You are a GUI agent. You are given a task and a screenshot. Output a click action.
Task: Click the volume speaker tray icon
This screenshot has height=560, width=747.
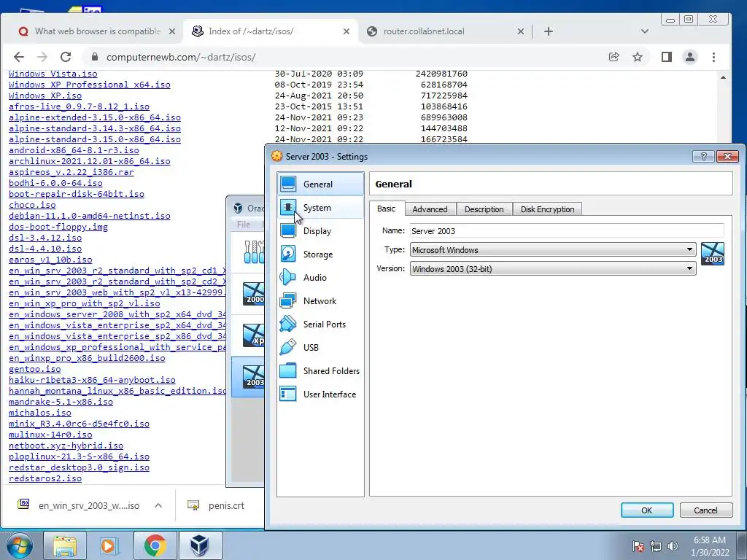(673, 546)
